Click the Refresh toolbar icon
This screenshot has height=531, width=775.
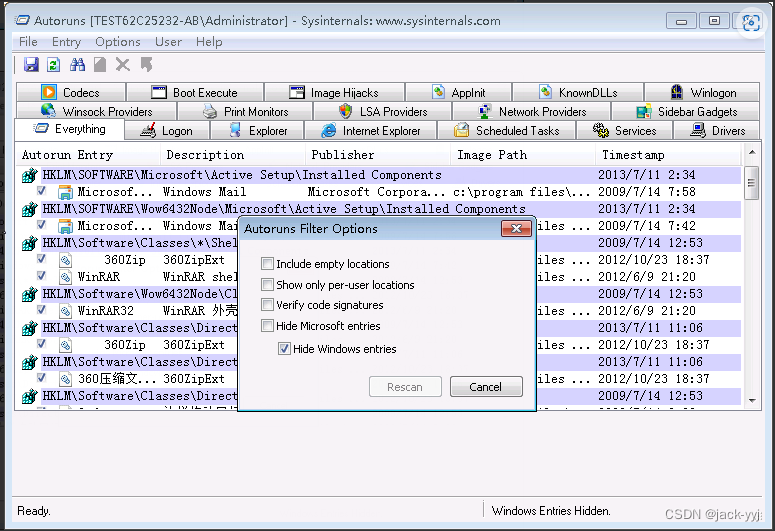coord(53,65)
